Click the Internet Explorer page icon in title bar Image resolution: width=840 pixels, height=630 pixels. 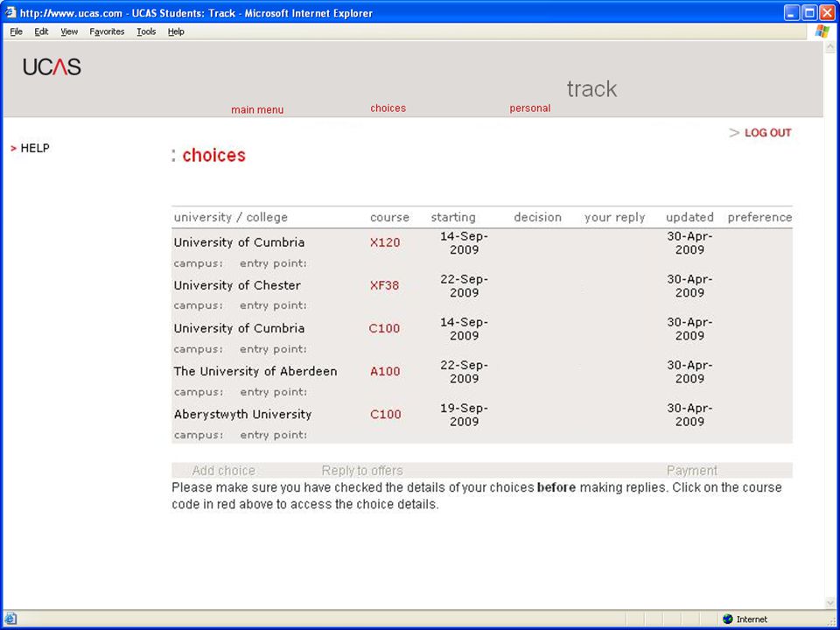10,12
